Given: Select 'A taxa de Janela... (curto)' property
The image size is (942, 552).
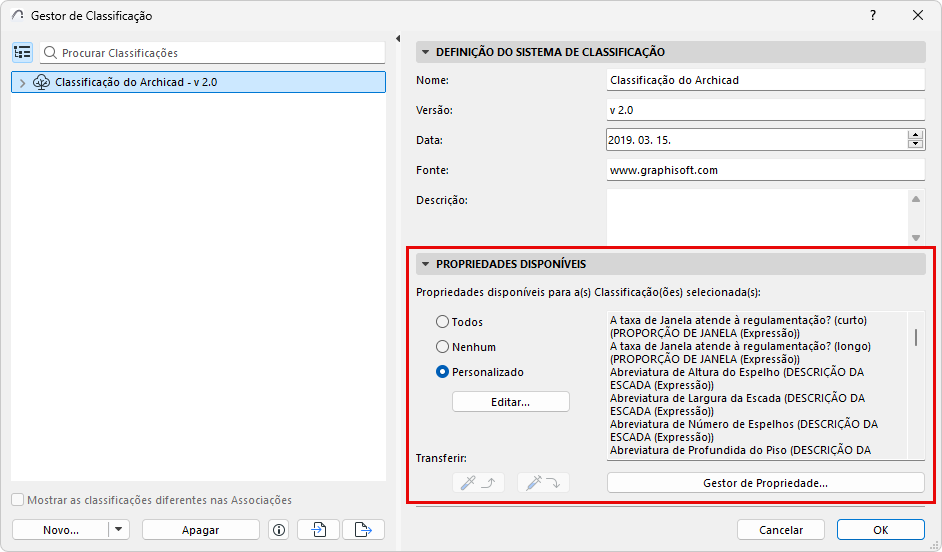Looking at the screenshot, I should point(738,327).
